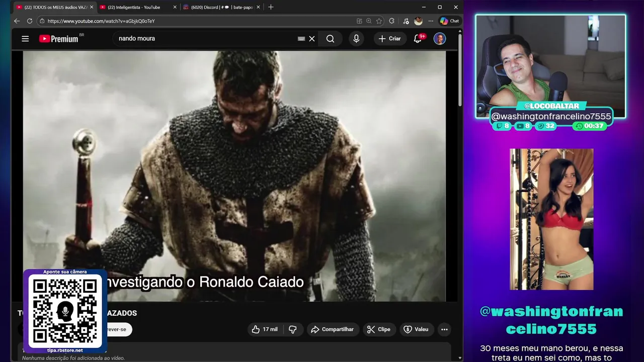The width and height of the screenshot is (644, 362).
Task: Open the browser profile avatar
Action: 418,21
